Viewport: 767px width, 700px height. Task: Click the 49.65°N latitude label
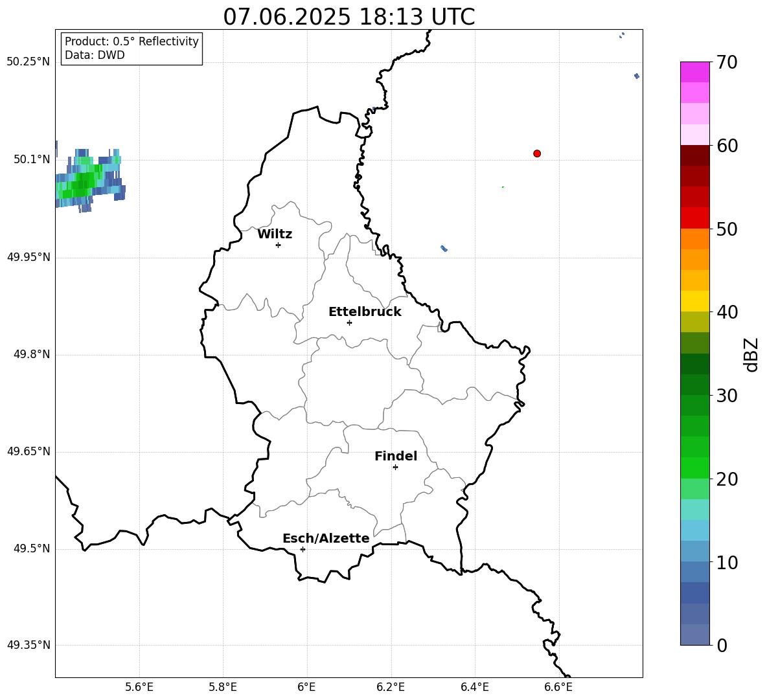pyautogui.click(x=29, y=451)
